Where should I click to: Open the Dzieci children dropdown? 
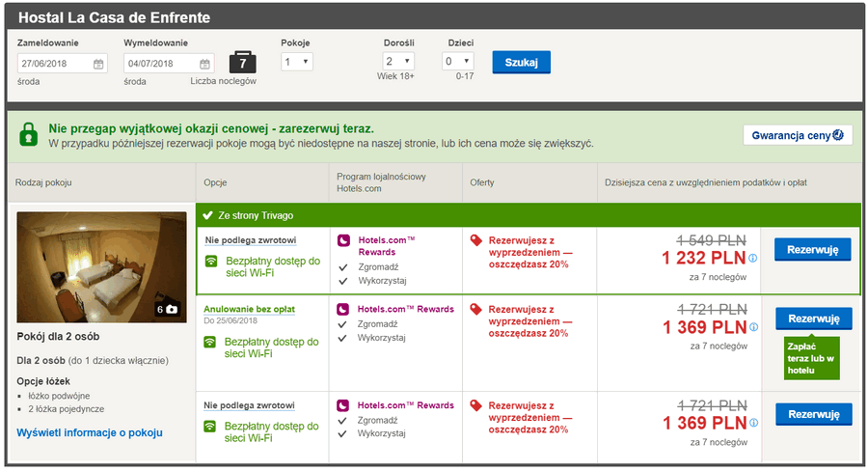458,61
